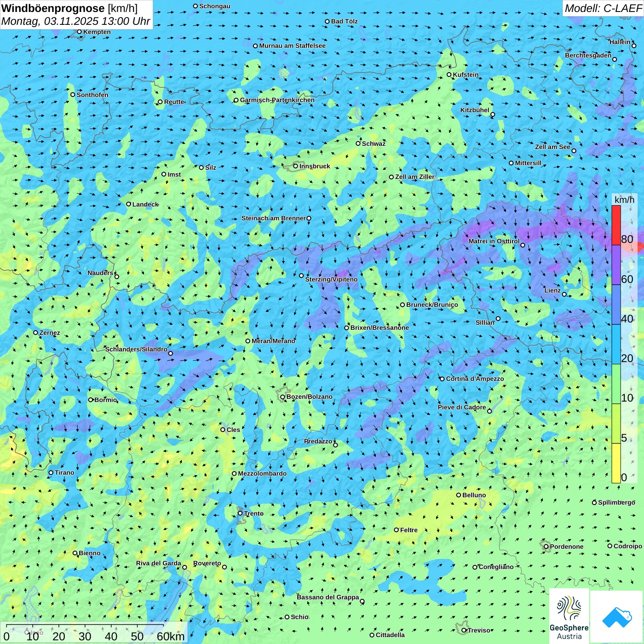Choose the yellow legend color between 0 and 5
Viewport: 644px width, 644px height.
point(616,463)
